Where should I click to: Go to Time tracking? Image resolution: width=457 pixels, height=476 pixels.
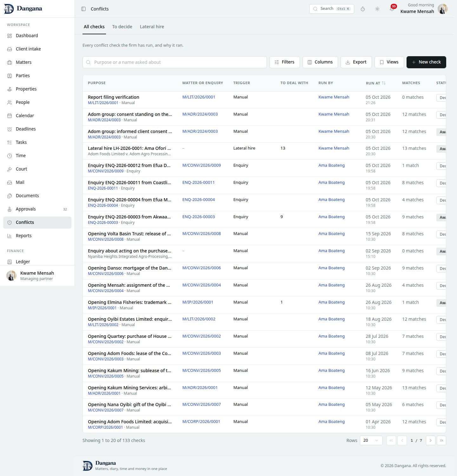pos(37,156)
